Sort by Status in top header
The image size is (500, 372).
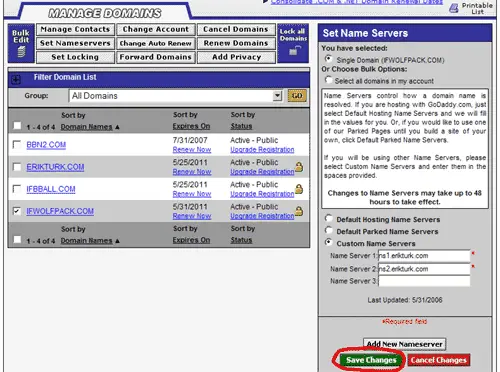pos(241,126)
